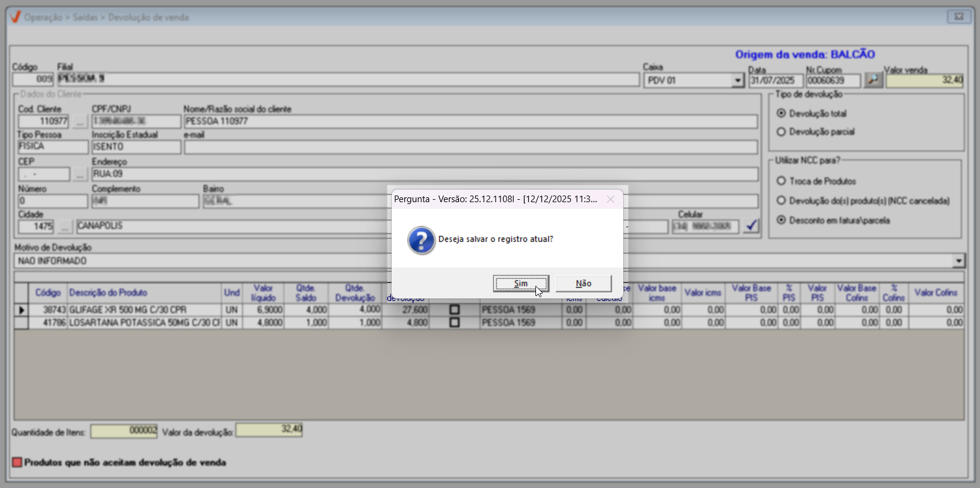
Task: Click the Valor da devolução field
Action: click(x=269, y=430)
